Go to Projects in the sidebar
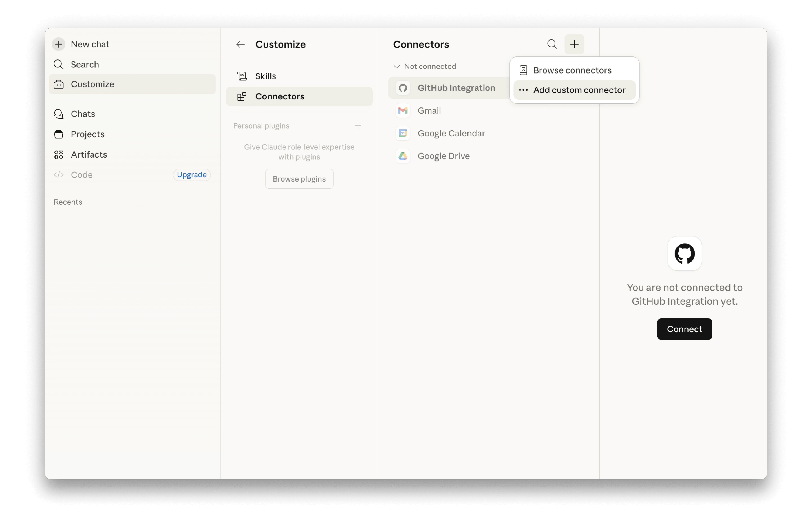The image size is (812, 513). pyautogui.click(x=88, y=134)
